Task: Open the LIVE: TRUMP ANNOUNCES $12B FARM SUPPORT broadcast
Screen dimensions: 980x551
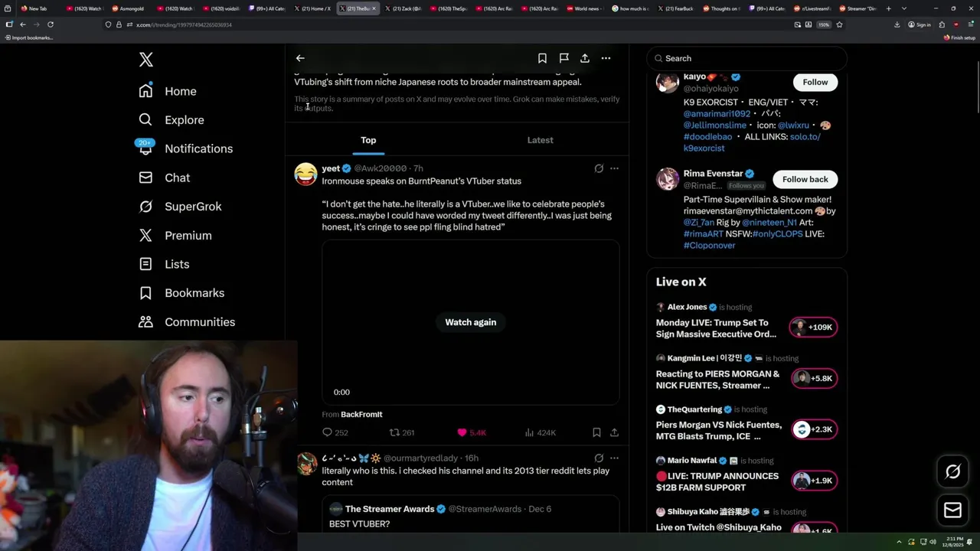Action: 717,481
